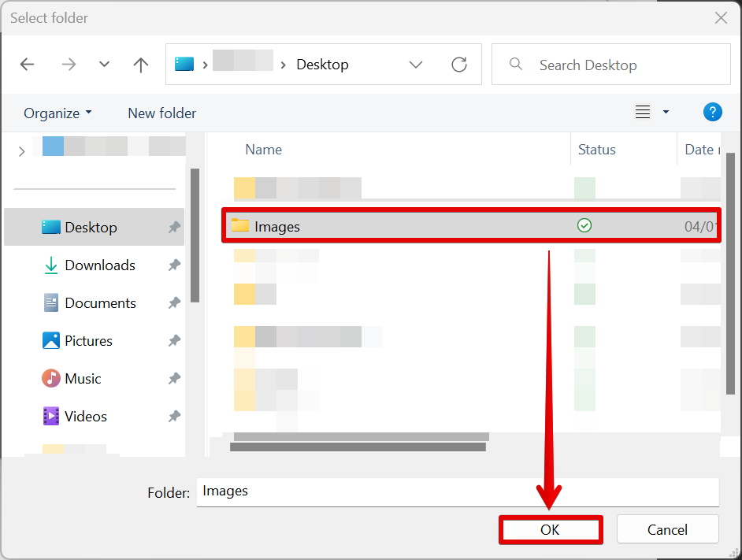Click the pin icon beside Desktop
Image resolution: width=742 pixels, height=560 pixels.
174,227
